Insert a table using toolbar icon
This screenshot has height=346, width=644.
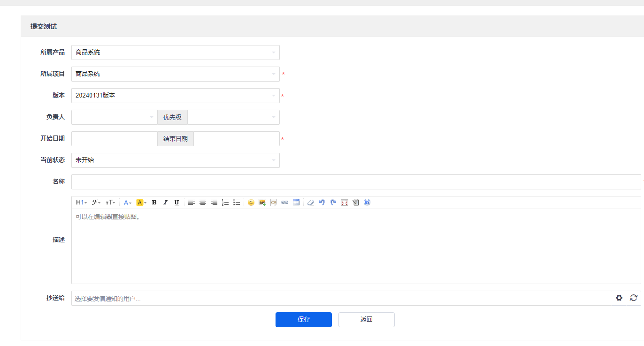point(296,203)
